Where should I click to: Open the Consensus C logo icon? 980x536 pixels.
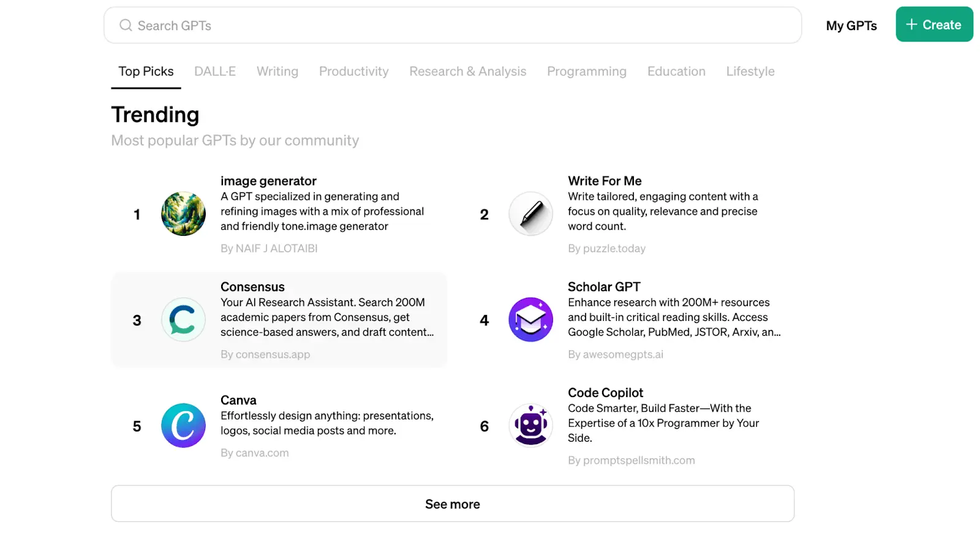tap(183, 320)
